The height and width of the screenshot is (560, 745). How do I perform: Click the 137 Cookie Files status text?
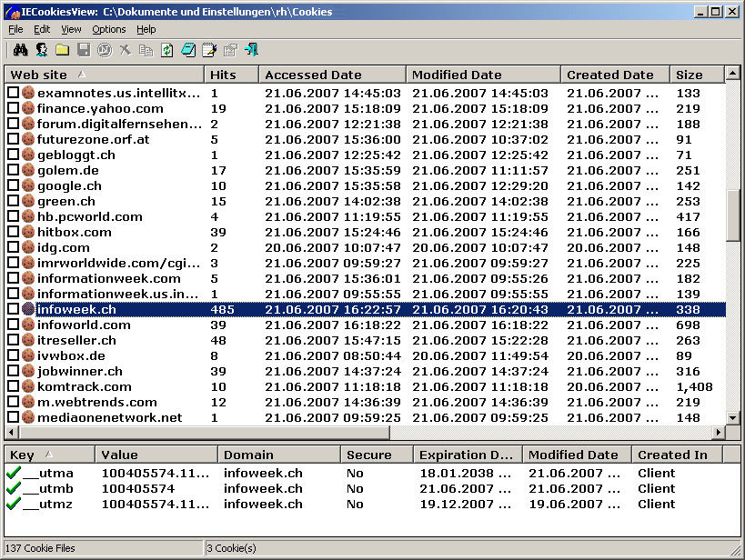point(40,548)
